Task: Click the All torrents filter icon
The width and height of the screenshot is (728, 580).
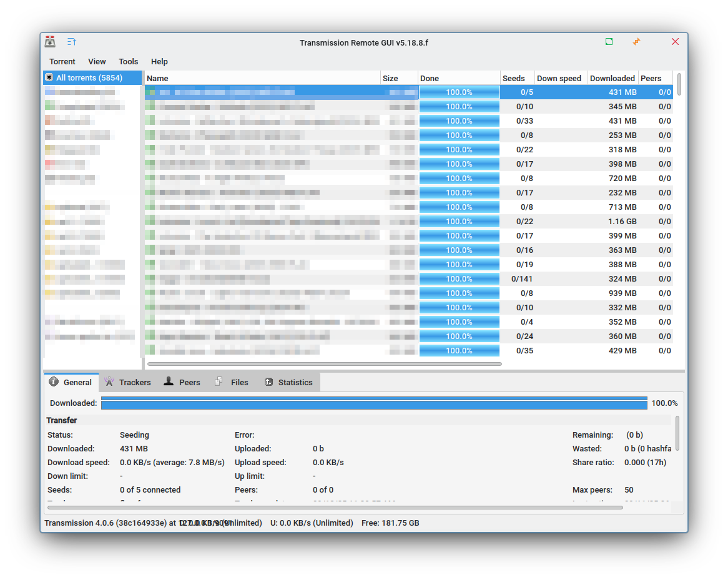Action: tap(49, 77)
